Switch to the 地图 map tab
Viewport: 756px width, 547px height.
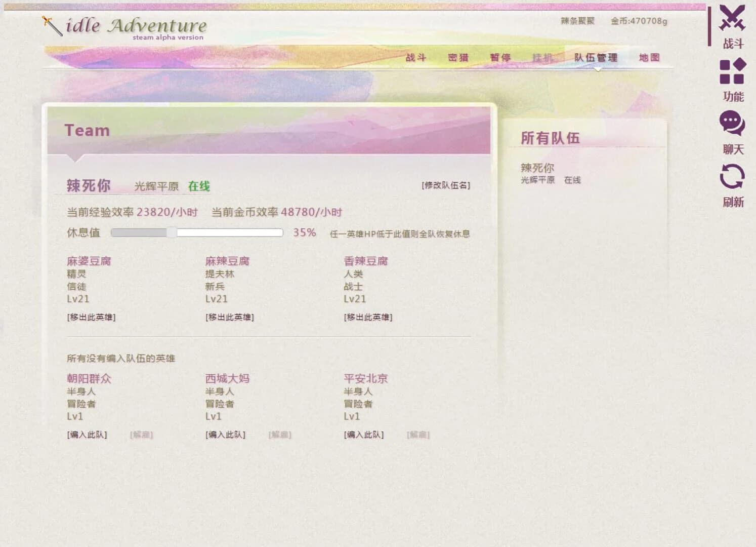coord(649,57)
